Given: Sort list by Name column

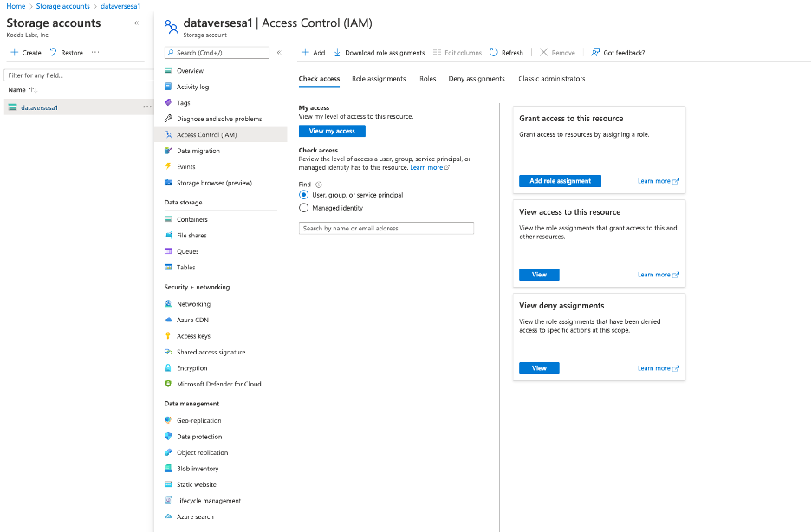Looking at the screenshot, I should (23, 89).
